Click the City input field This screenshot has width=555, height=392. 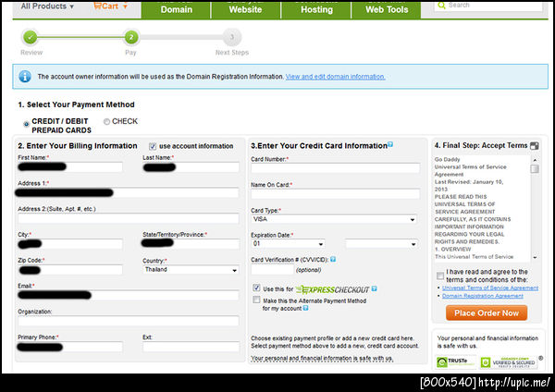[x=70, y=244]
